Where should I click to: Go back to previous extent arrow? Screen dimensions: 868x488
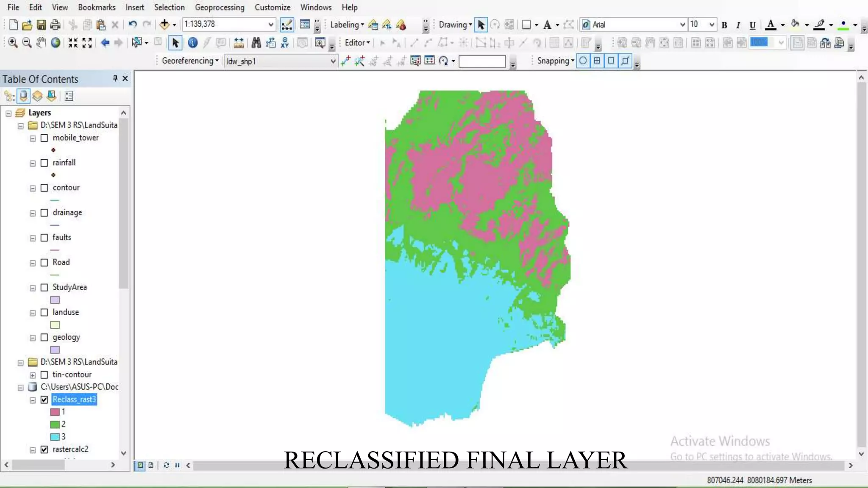105,43
